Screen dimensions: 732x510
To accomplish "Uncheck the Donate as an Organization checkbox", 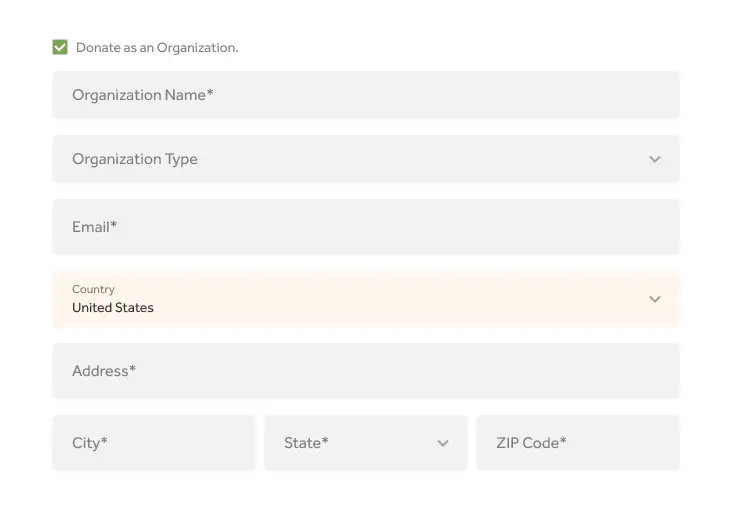I will point(60,47).
